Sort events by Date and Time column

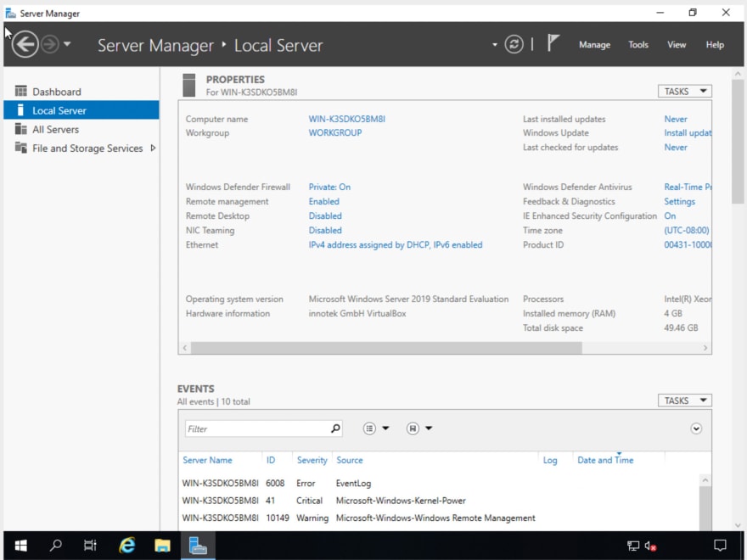[605, 460]
